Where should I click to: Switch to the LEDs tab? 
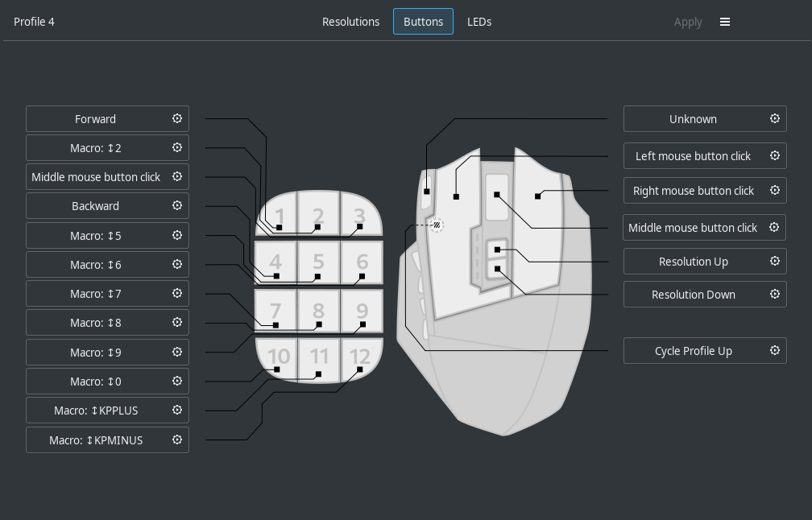(x=479, y=22)
